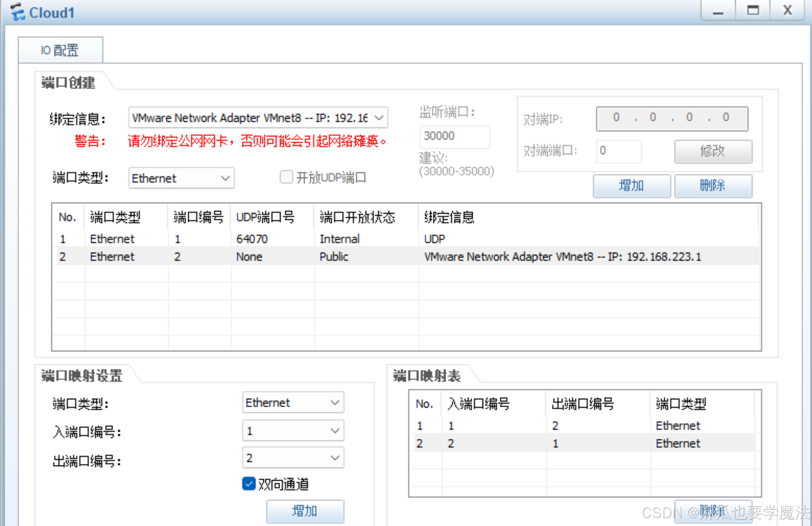The image size is (812, 526).
Task: Expand port mapping 端口类型 Ethernet dropdown
Action: tap(334, 403)
